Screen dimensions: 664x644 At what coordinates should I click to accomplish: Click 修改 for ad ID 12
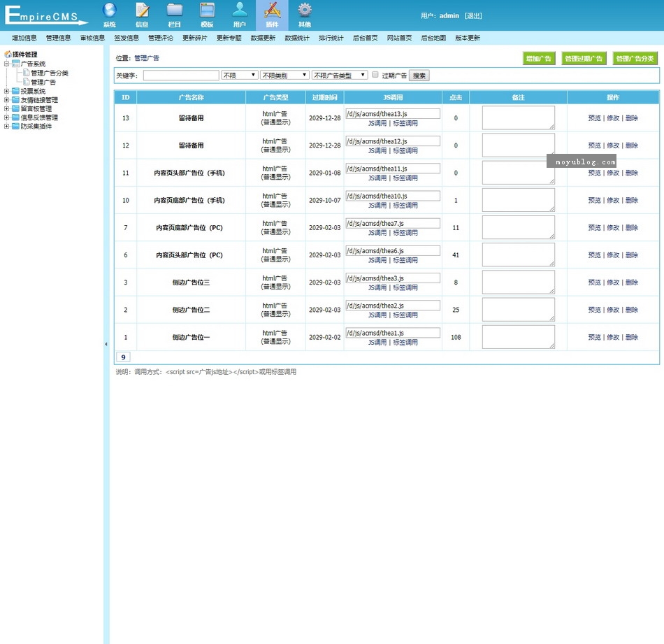pyautogui.click(x=613, y=145)
